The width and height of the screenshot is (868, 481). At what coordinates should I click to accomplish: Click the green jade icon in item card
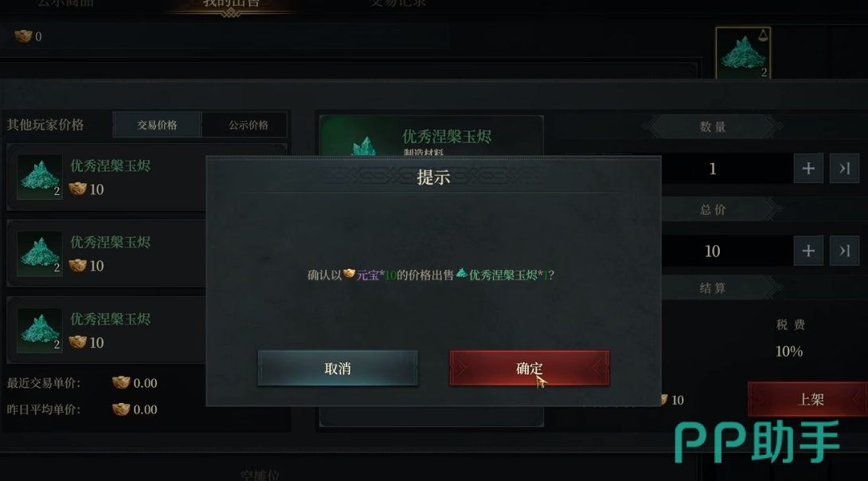(364, 147)
